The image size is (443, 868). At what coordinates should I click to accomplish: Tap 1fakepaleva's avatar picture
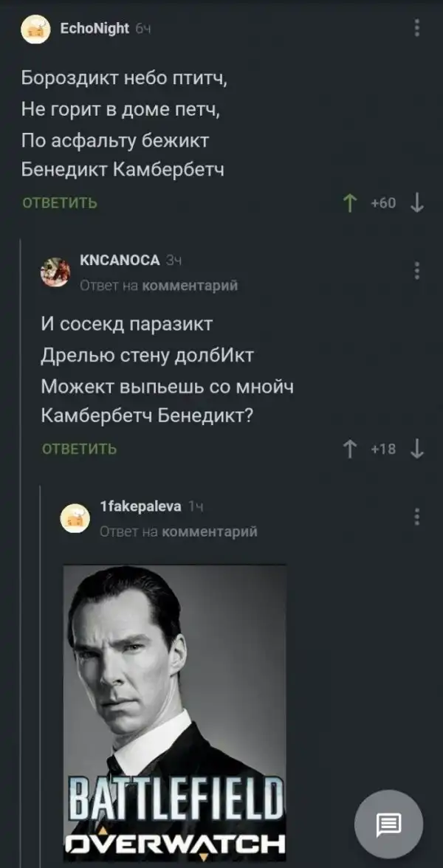tap(75, 518)
